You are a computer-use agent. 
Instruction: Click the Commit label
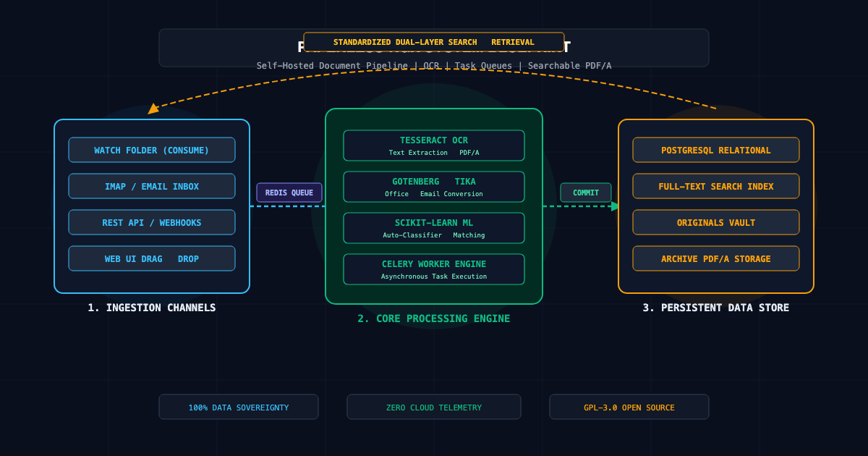click(x=586, y=193)
